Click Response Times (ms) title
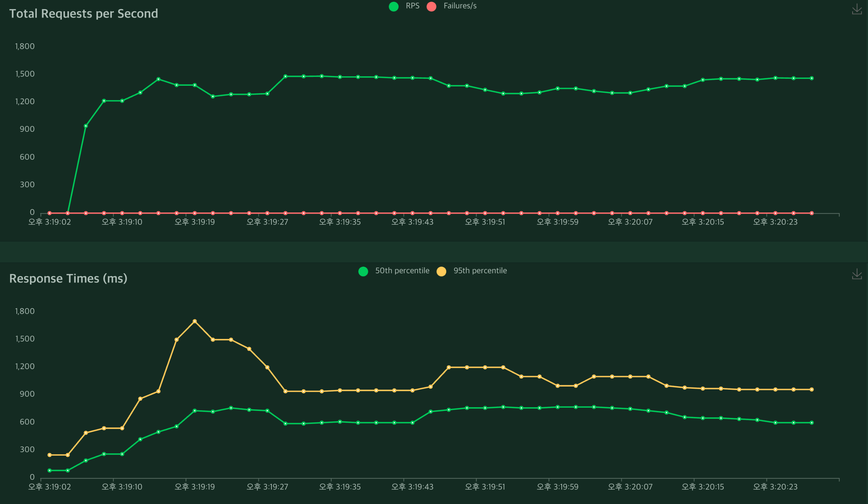Viewport: 868px width, 504px height. point(68,278)
